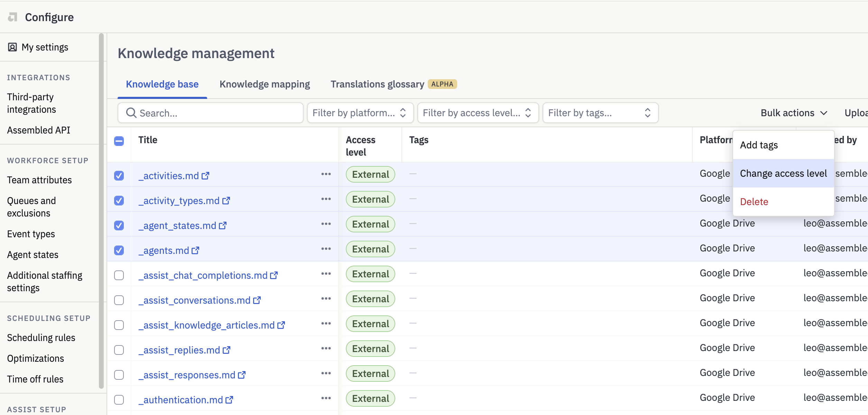Open more options menu for _assist_responses.md
Image resolution: width=868 pixels, height=415 pixels.
[326, 373]
